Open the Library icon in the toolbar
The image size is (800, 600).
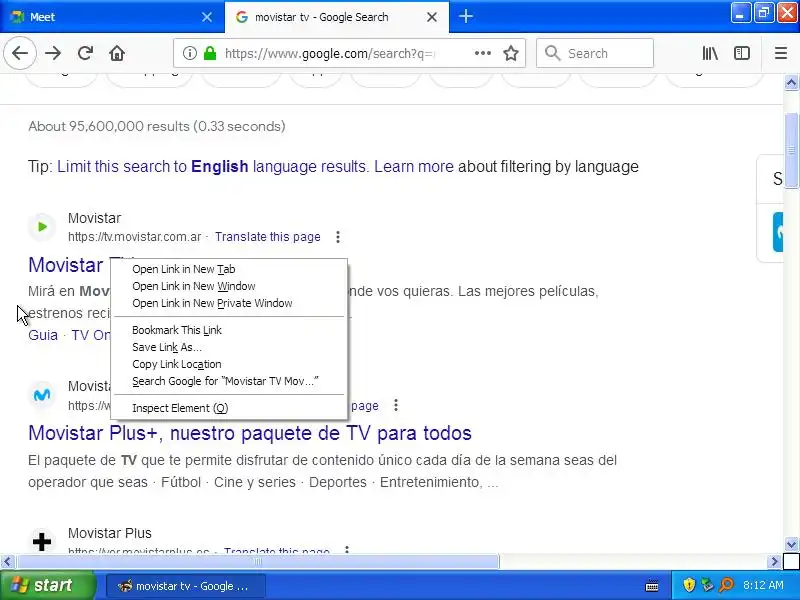(710, 53)
